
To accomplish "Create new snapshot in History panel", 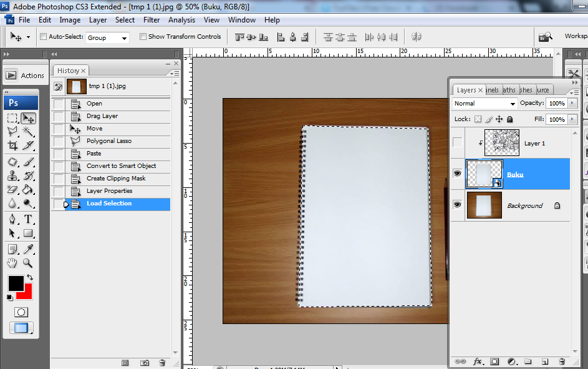I will 145,363.
